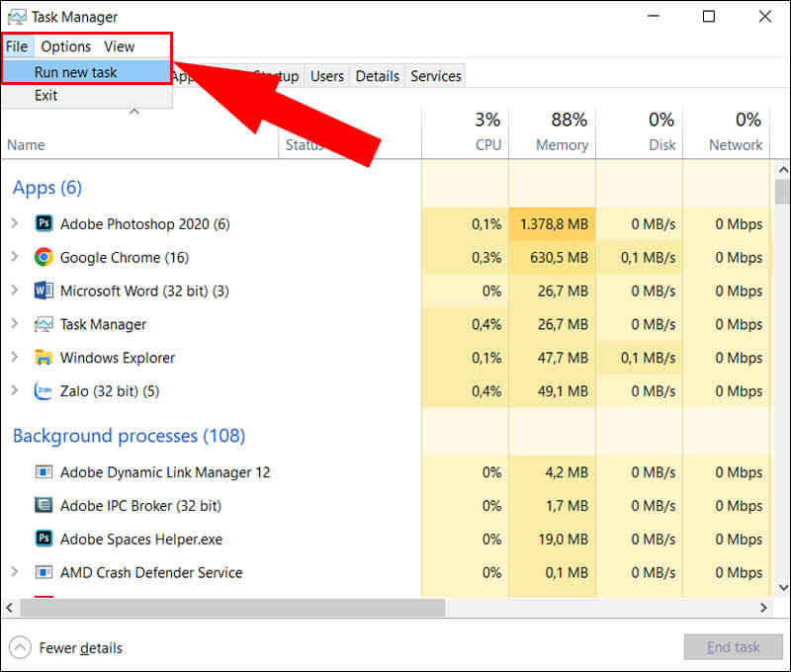Click the horizontal scrollbar thumb
The width and height of the screenshot is (791, 672).
coord(232,608)
